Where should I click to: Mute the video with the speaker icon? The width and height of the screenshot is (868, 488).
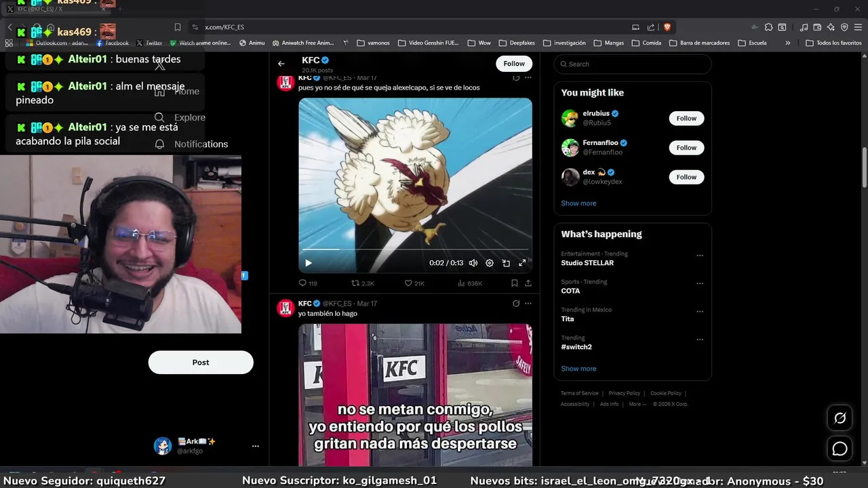(x=473, y=263)
